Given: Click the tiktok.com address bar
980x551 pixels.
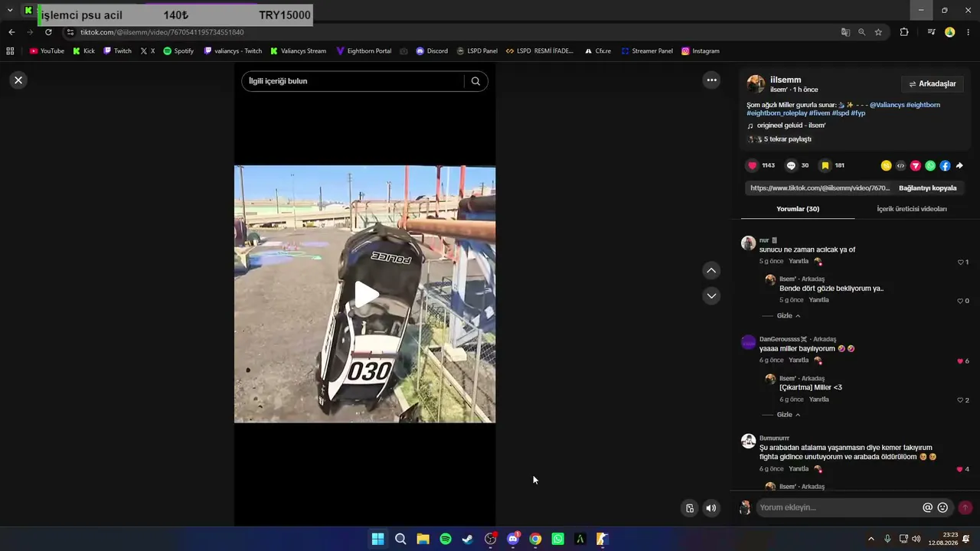Looking at the screenshot, I should [x=452, y=32].
